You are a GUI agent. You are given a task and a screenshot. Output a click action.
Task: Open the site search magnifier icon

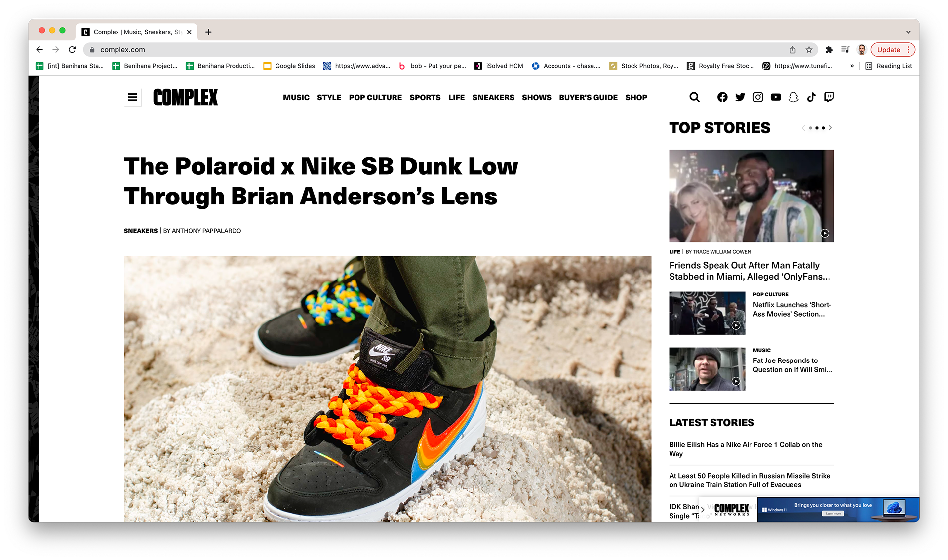click(x=694, y=97)
